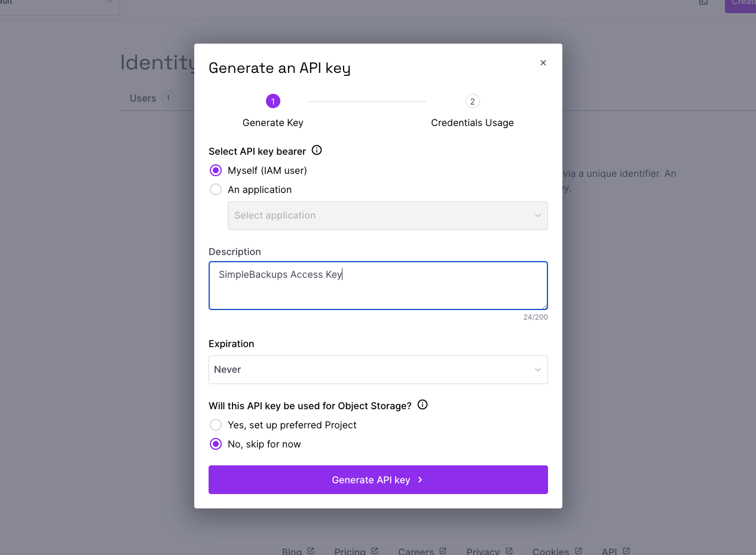756x555 pixels.
Task: Select the Credentials Usage step label
Action: coord(472,122)
